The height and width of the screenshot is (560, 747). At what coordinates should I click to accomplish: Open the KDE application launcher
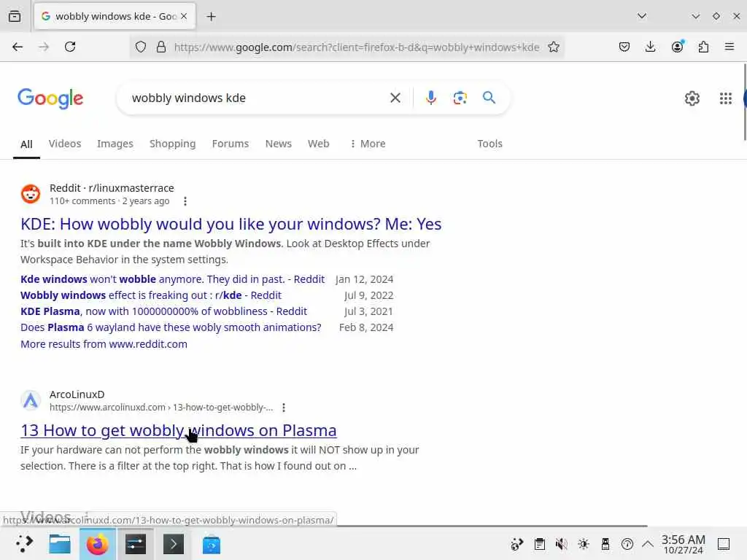pyautogui.click(x=24, y=543)
